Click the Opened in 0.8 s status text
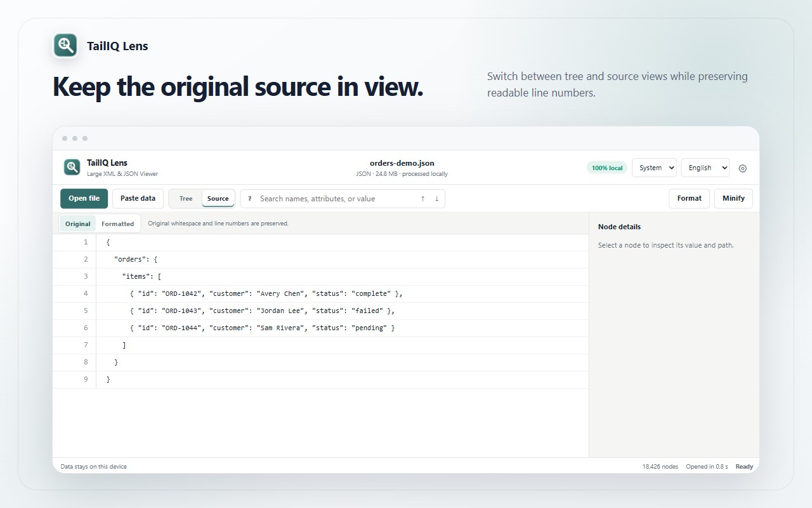The image size is (812, 508). (x=707, y=467)
